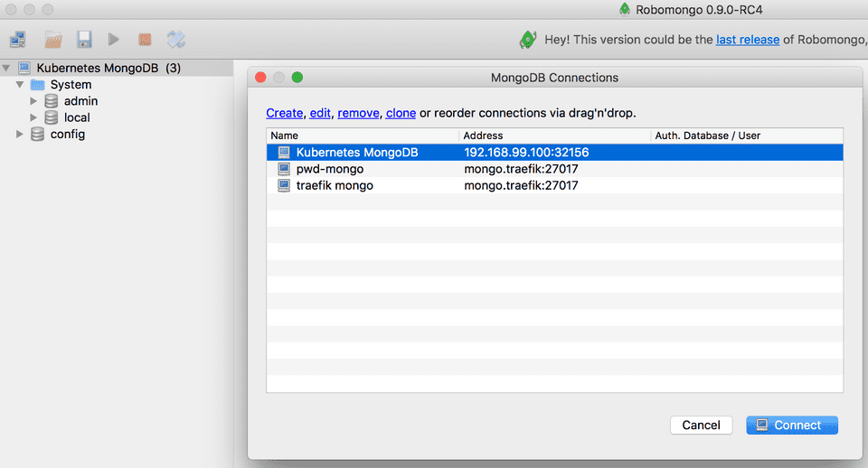Click the Cancel button
This screenshot has width=868, height=468.
[x=701, y=425]
